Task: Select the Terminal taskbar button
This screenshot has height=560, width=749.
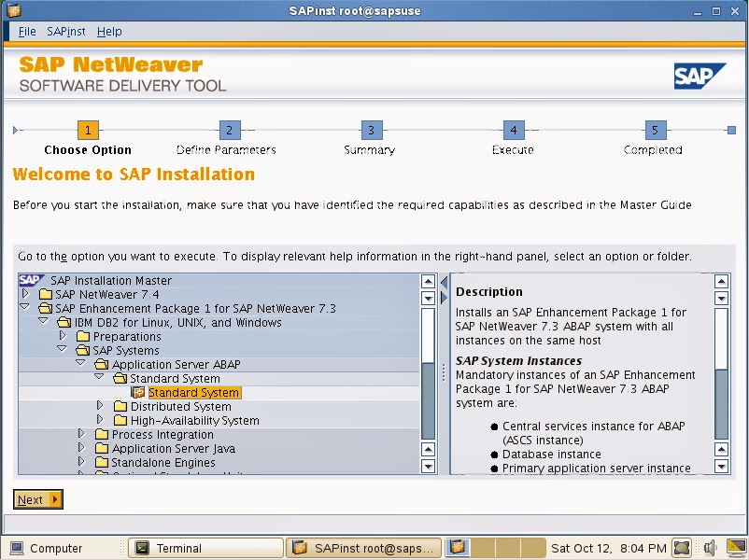Action: [205, 547]
